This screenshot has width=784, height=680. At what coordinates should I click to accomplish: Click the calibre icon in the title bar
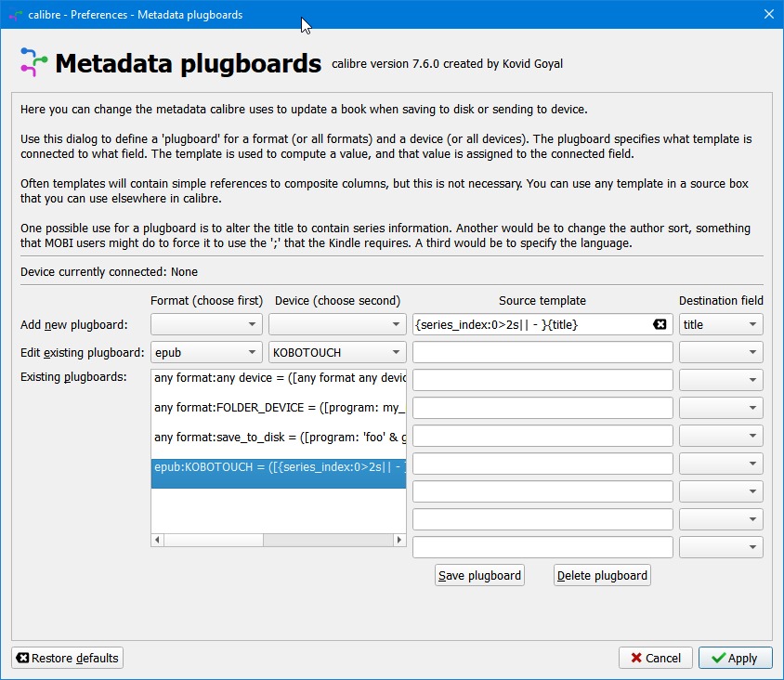tap(15, 14)
